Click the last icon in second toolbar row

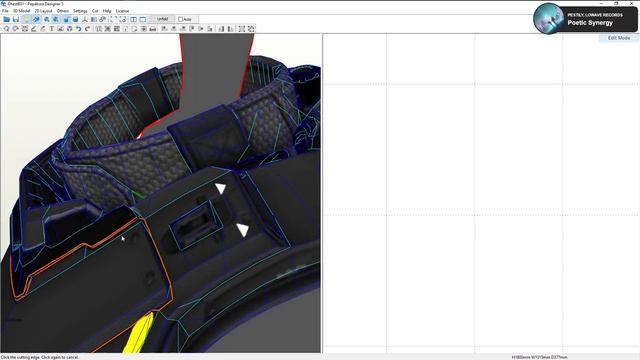[x=251, y=29]
